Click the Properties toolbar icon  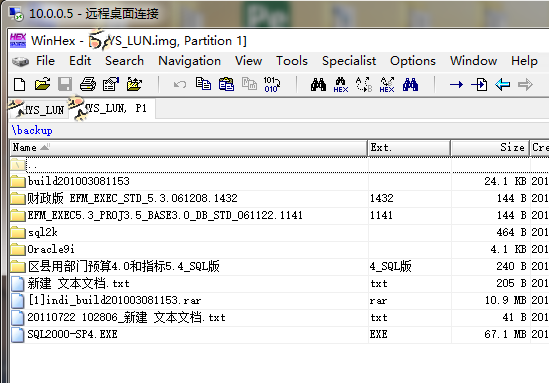[111, 84]
